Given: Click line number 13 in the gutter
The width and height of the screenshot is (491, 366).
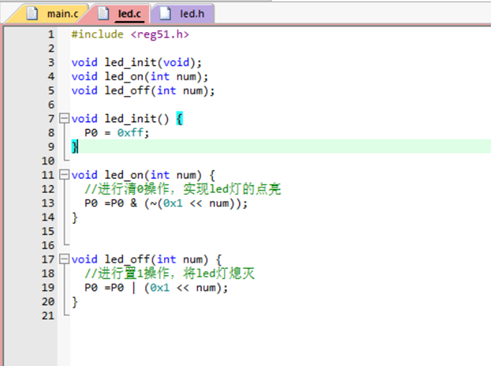Looking at the screenshot, I should pyautogui.click(x=48, y=203).
